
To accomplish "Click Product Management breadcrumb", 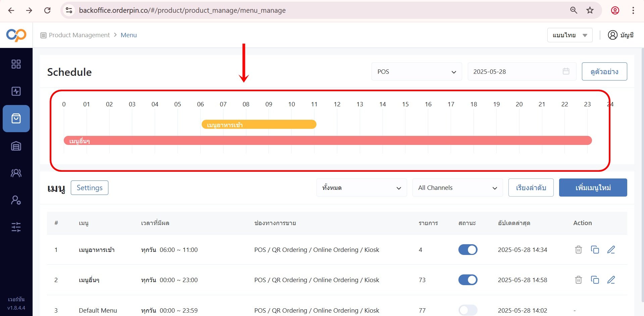I will coord(79,35).
